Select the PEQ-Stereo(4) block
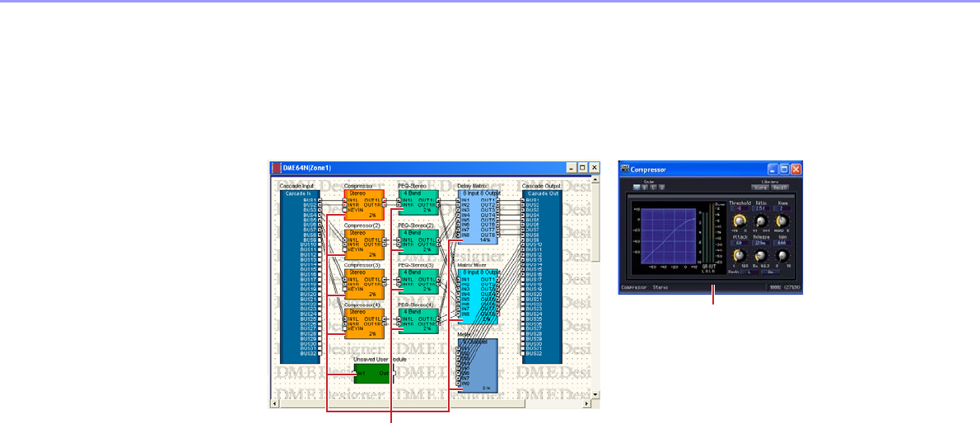This screenshot has width=980, height=423. tap(418, 321)
